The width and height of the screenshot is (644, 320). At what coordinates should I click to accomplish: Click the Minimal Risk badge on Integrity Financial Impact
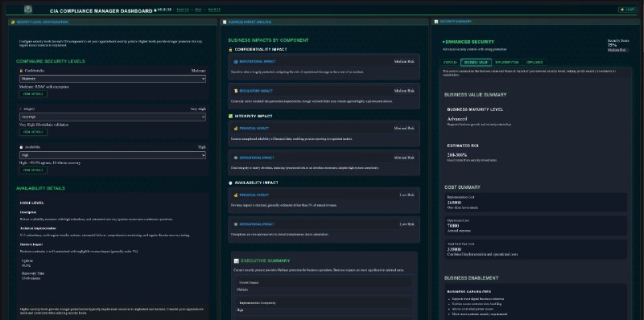point(404,129)
